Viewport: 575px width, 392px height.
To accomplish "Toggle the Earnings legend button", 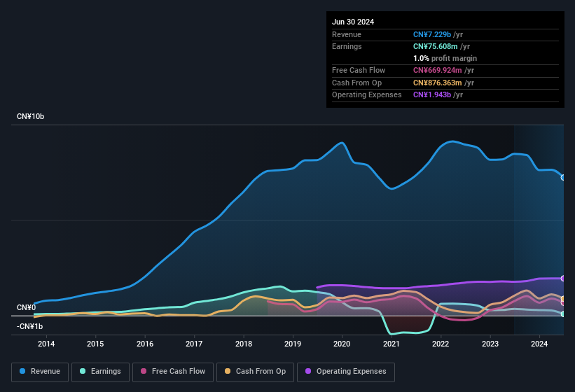I will [100, 372].
